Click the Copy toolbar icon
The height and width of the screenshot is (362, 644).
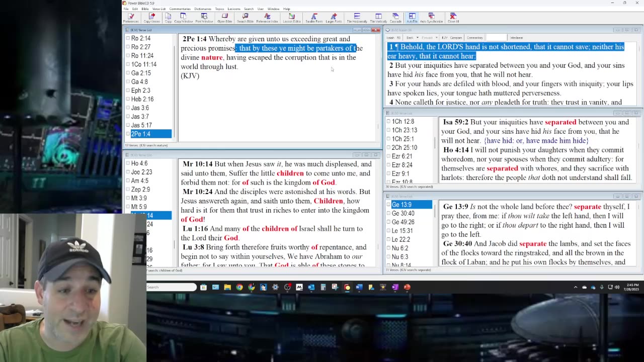tap(168, 18)
